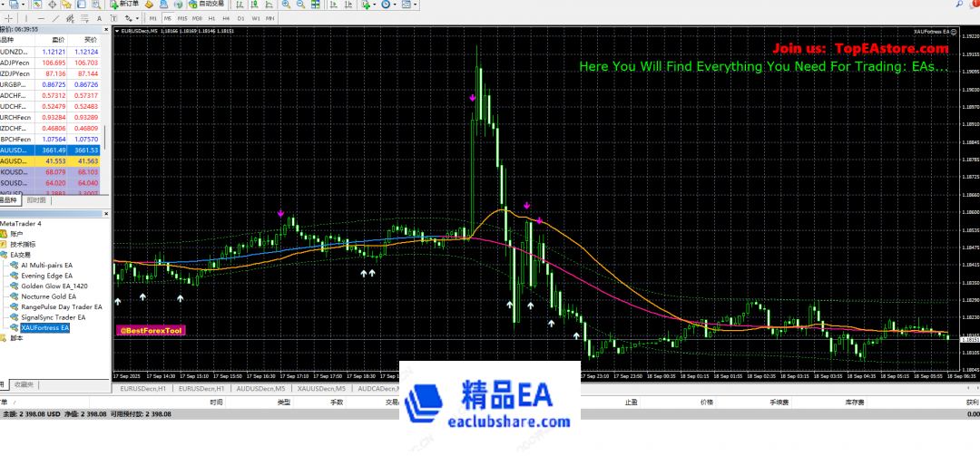Zoom out on the chart
980x456 pixels.
pos(300,5)
